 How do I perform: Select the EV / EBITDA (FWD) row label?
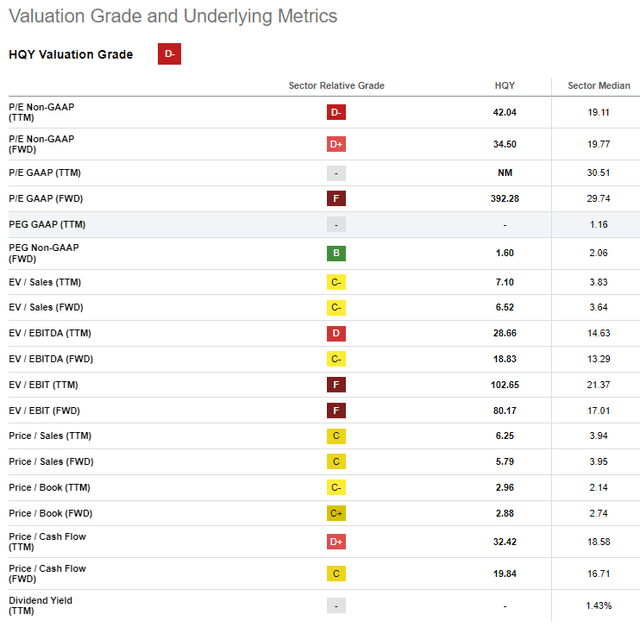[51, 359]
